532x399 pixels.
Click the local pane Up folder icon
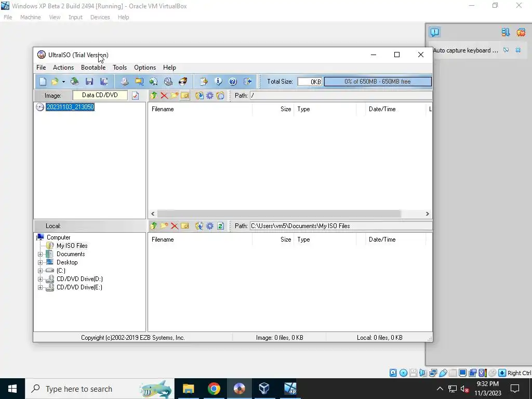tap(154, 225)
